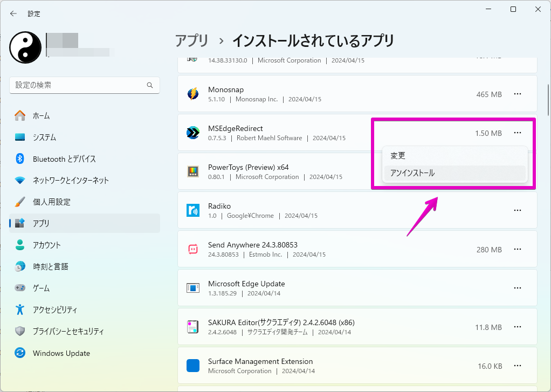Viewport: 551px width, 392px height.
Task: Click the 280 MB size value
Action: point(489,250)
